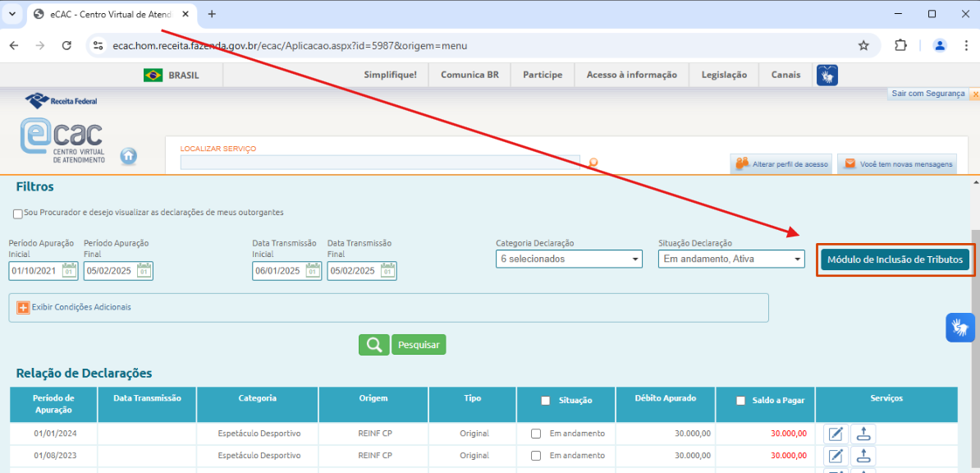Open calendar for Data Transmissão Final

388,271
